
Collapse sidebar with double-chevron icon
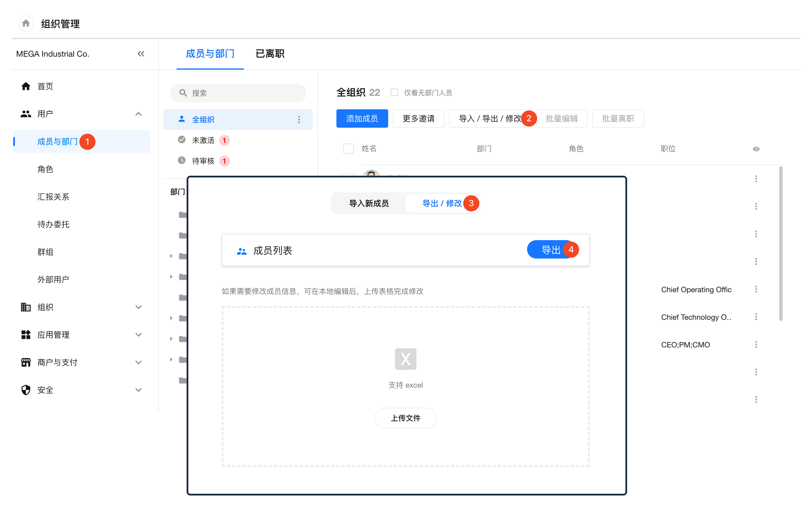[x=141, y=54]
